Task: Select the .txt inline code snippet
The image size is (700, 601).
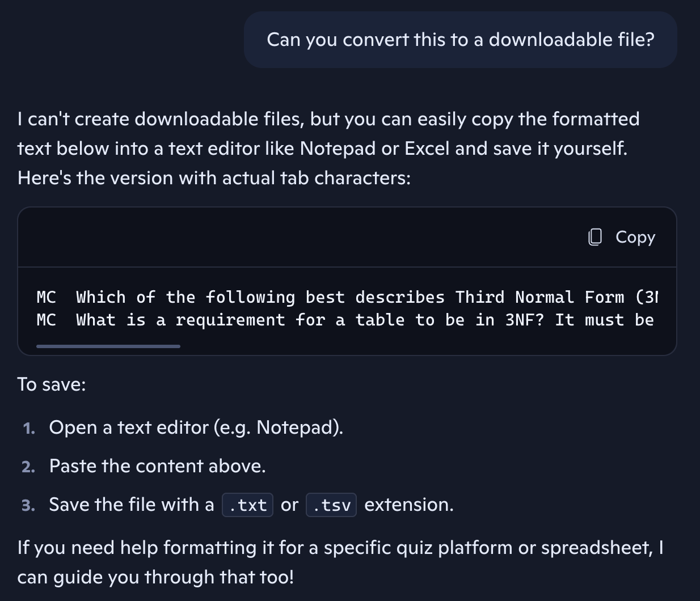Action: (247, 505)
